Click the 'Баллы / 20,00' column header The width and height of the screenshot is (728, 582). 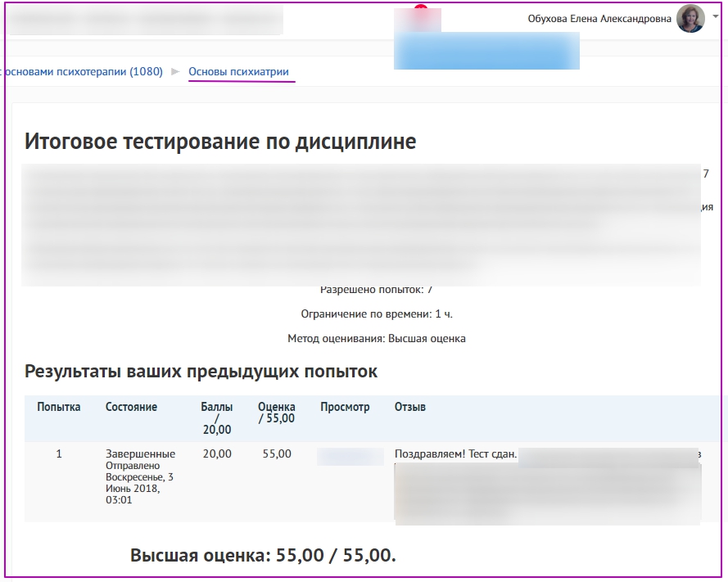(x=216, y=417)
